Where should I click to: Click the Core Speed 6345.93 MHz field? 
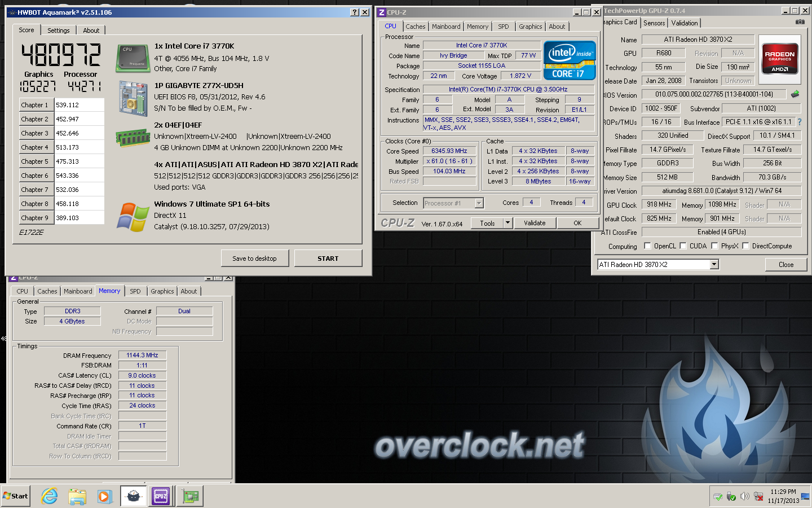(449, 151)
